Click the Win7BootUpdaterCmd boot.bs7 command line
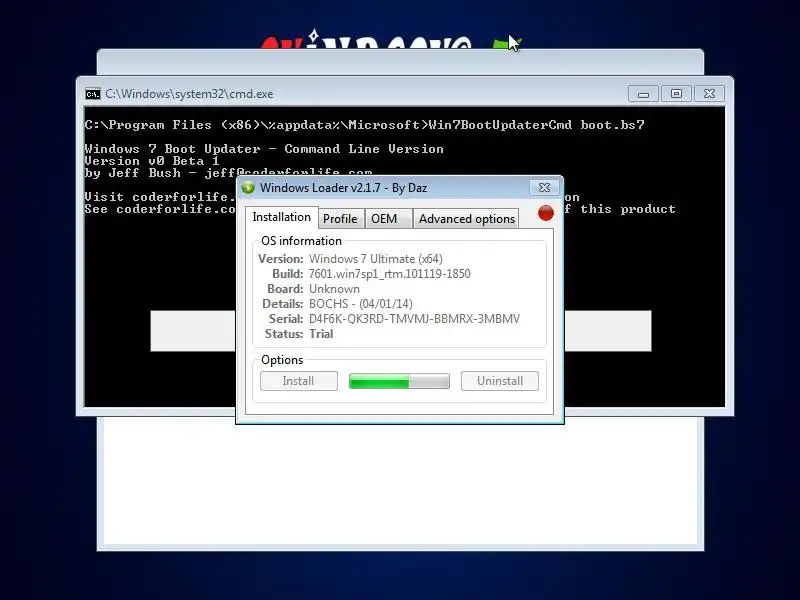 [364, 125]
